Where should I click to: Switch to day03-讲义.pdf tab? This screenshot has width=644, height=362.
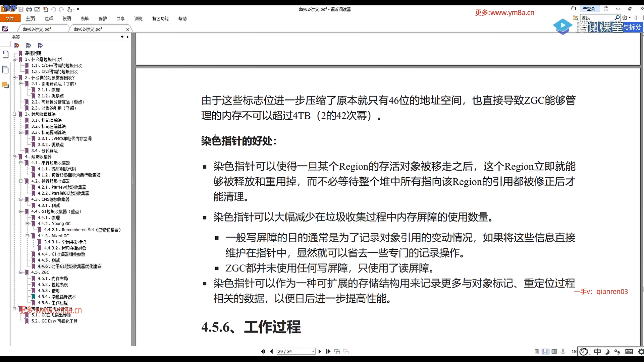click(x=37, y=29)
